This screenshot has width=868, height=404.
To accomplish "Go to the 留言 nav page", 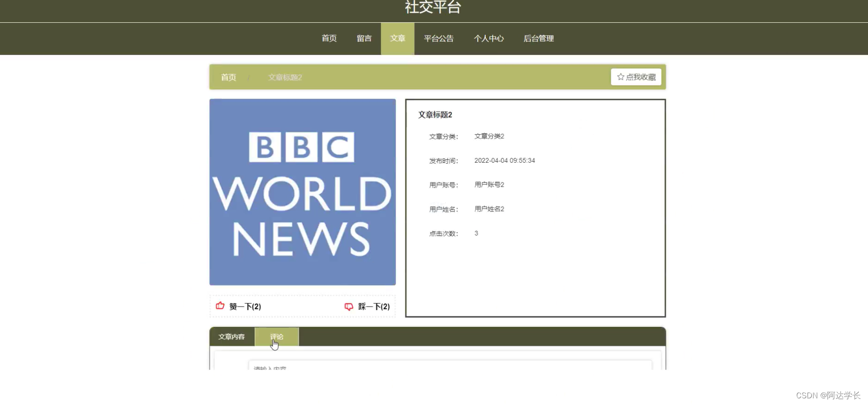I will [x=364, y=38].
